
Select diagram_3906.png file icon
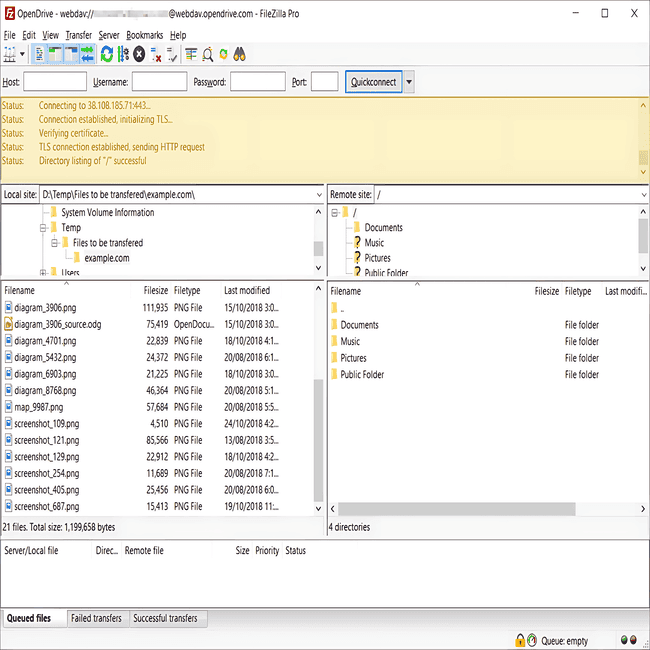coord(8,308)
